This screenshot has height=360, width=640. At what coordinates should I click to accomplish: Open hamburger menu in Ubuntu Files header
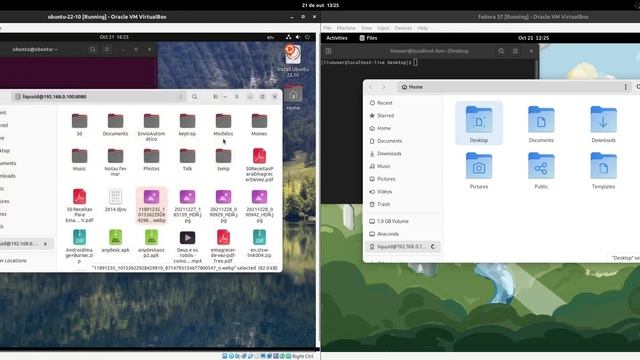click(x=237, y=97)
